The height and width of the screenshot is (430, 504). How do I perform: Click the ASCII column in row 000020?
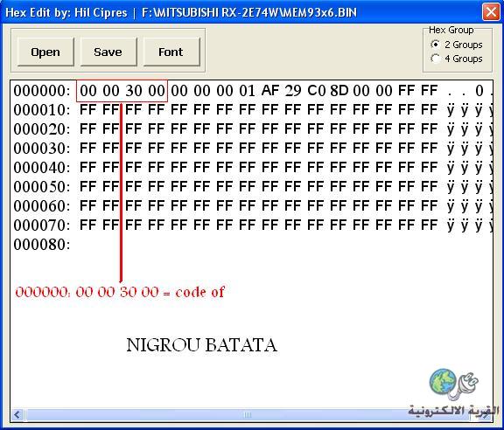pyautogui.click(x=470, y=129)
